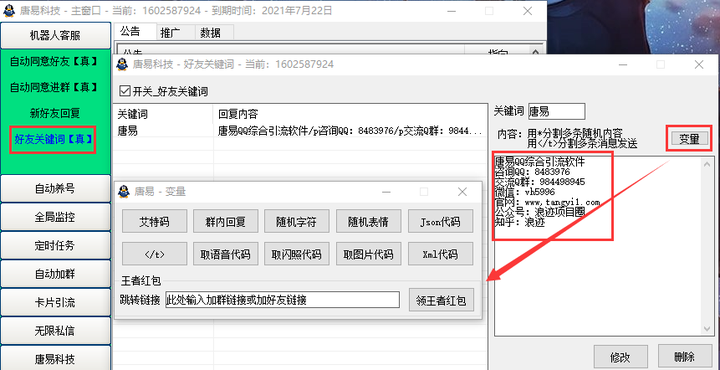Image resolution: width=720 pixels, height=370 pixels.
Task: Click the penguin icon of 变量 window
Action: [x=124, y=191]
